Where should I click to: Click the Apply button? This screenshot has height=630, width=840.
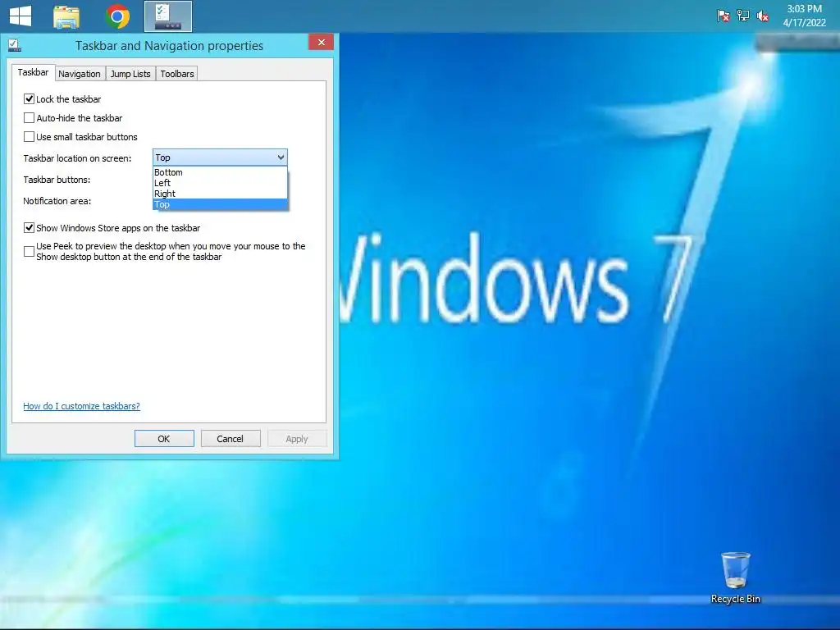(297, 439)
